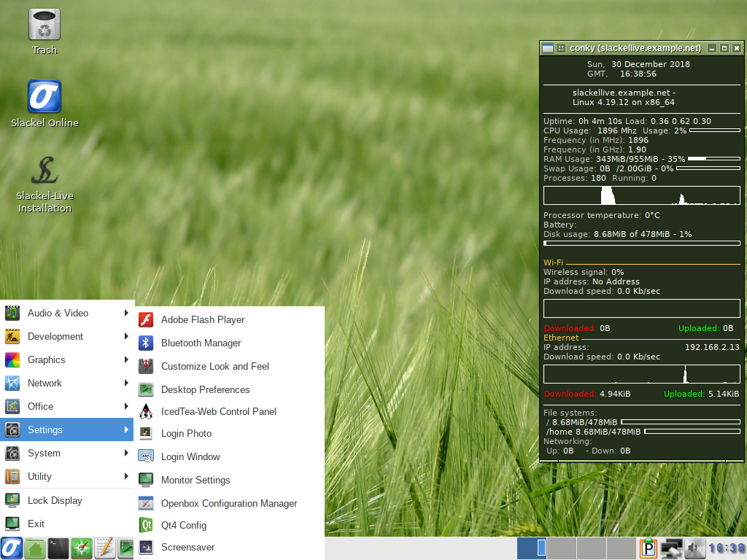Click the volume speaker tray icon

[x=695, y=548]
